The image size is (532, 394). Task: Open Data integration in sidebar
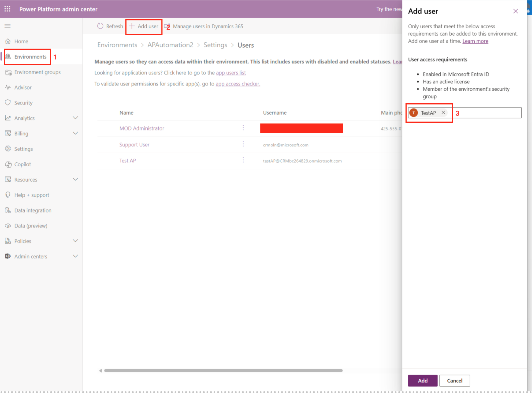coord(33,210)
